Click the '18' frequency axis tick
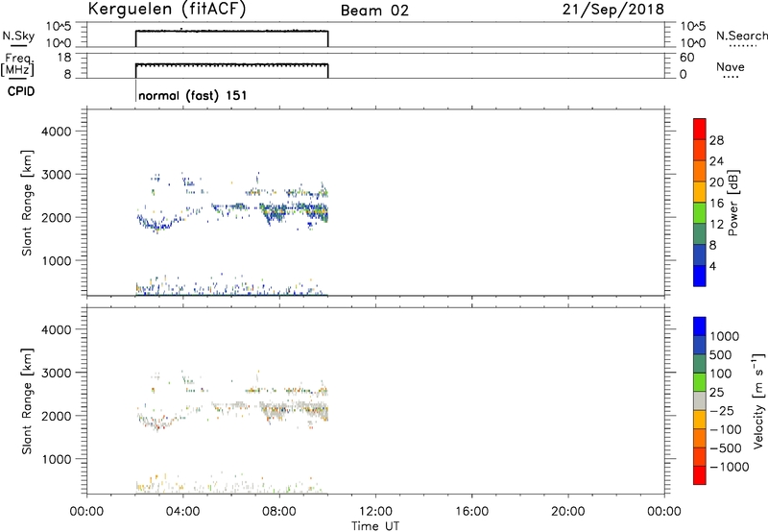Image resolution: width=768 pixels, height=532 pixels. click(64, 58)
